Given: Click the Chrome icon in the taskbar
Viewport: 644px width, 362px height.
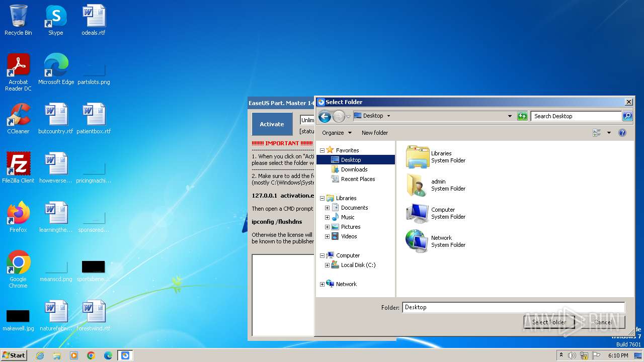Looking at the screenshot, I should pos(91,355).
